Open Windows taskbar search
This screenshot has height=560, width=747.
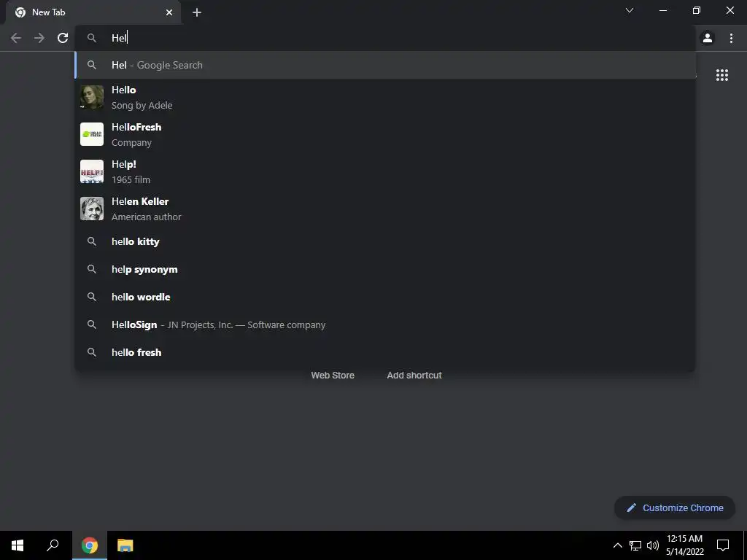[x=53, y=545]
